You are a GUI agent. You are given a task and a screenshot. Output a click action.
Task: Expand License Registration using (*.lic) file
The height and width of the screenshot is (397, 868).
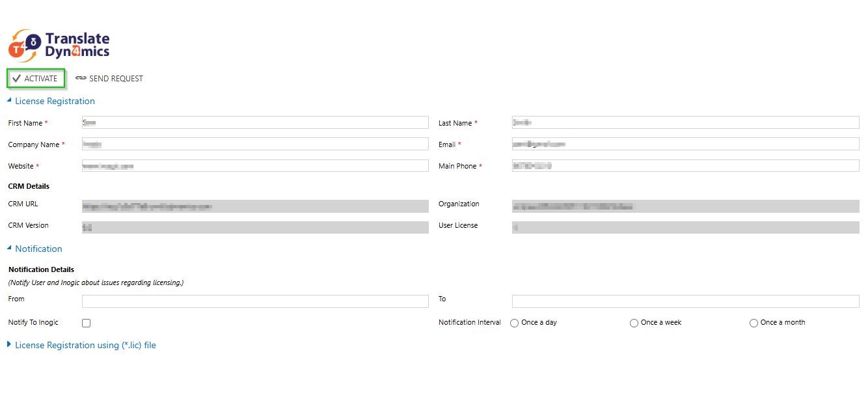click(9, 345)
